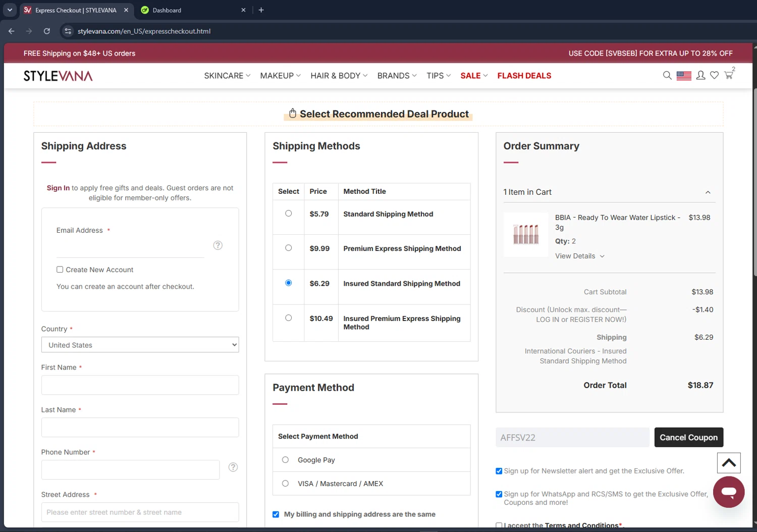The height and width of the screenshot is (532, 757).
Task: Click Select Recommended Deal Product
Action: point(384,114)
